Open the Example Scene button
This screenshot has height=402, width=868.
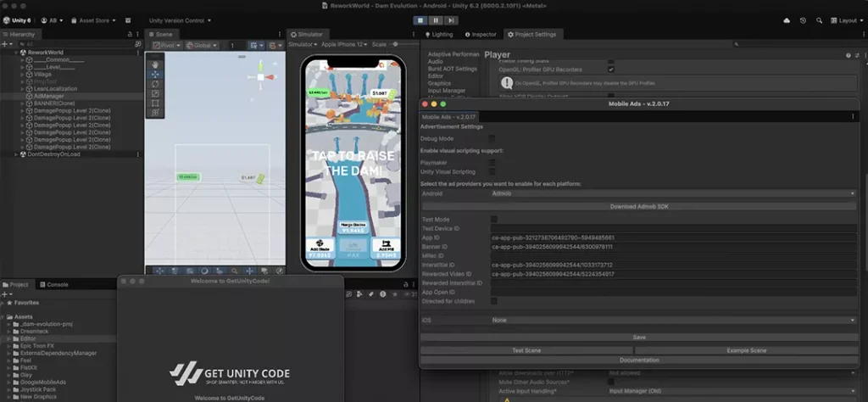click(x=746, y=350)
